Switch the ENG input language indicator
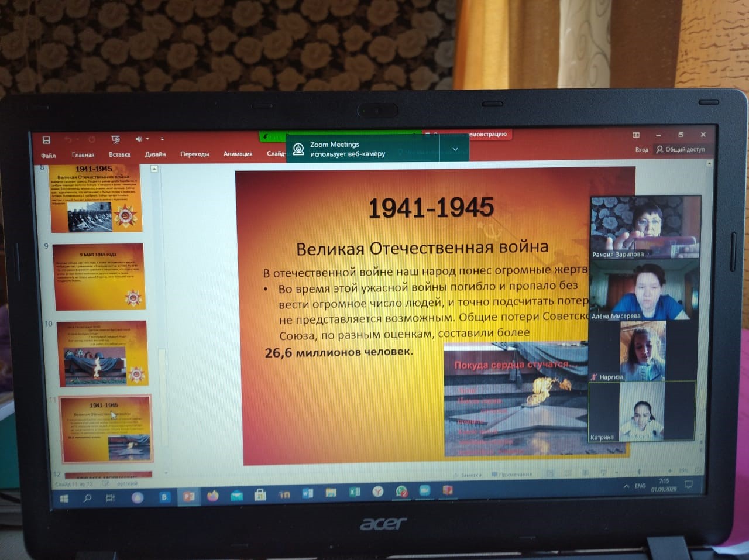 pos(640,486)
